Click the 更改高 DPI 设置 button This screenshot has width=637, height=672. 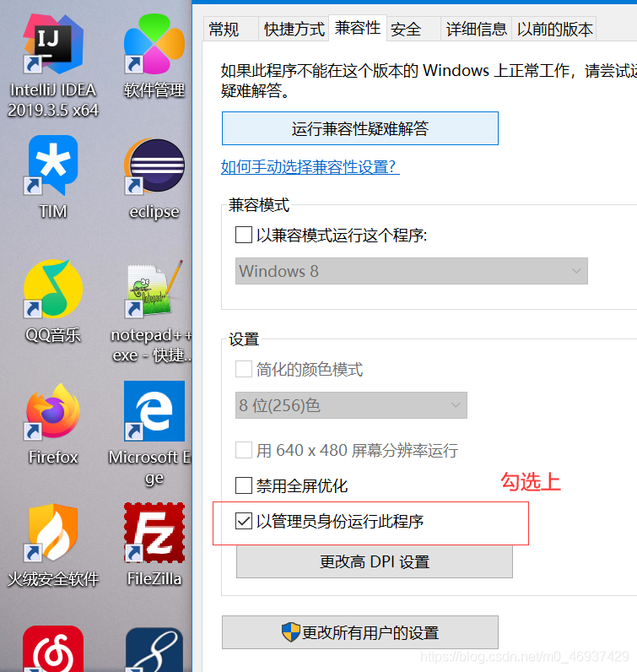[375, 561]
